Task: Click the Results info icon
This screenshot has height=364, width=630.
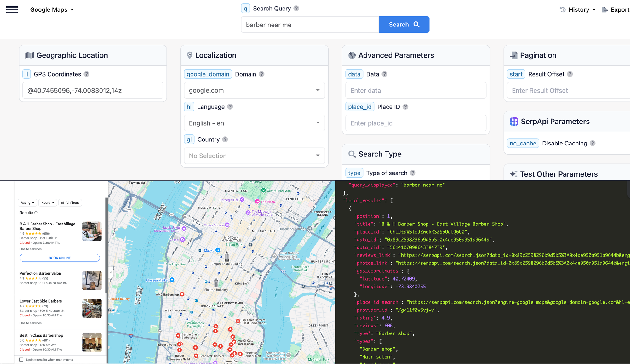Action: 36,213
